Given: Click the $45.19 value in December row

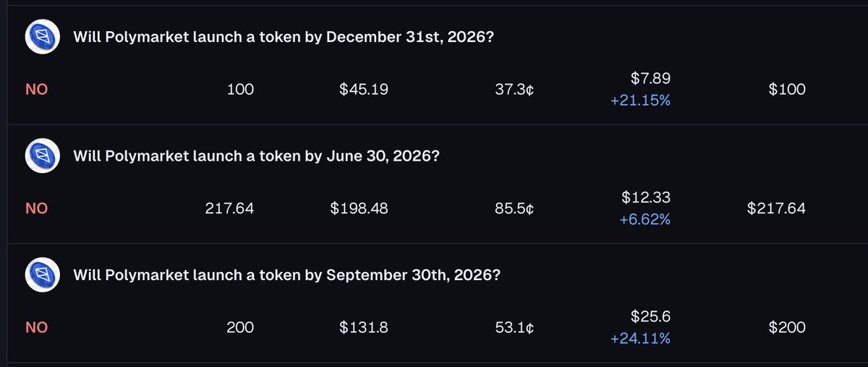Looking at the screenshot, I should 364,90.
